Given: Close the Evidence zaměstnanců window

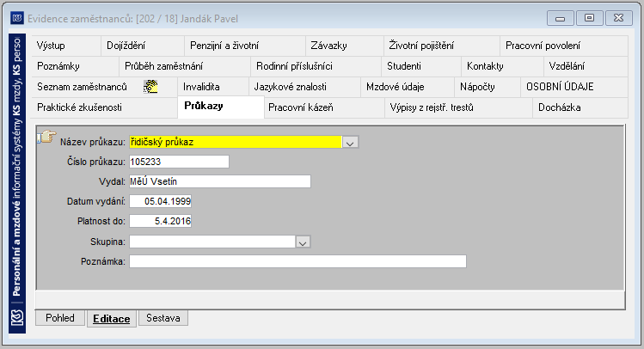Looking at the screenshot, I should 618,18.
